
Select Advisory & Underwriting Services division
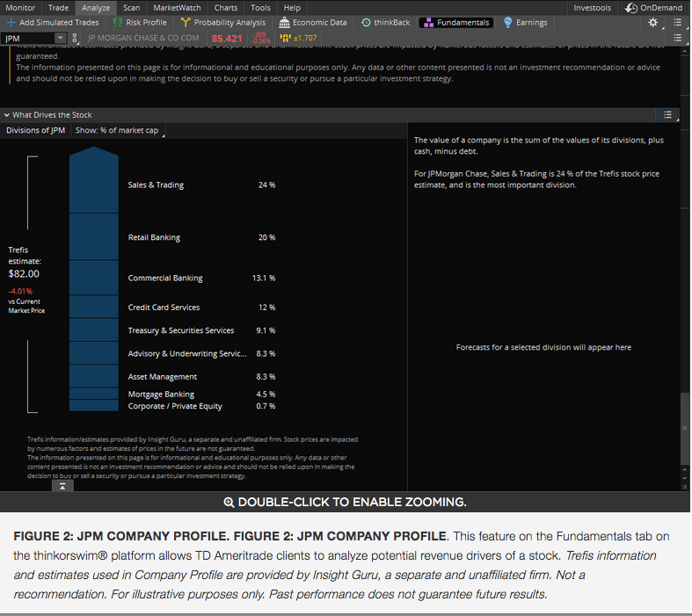[187, 353]
